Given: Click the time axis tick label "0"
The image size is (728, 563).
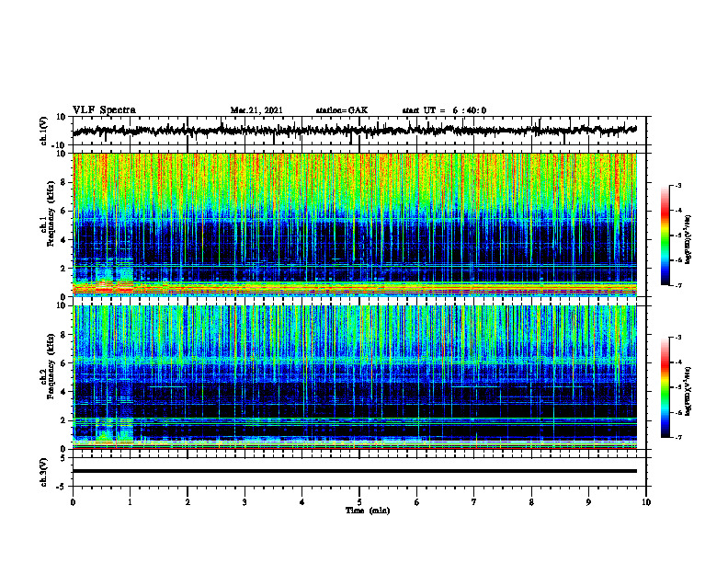Looking at the screenshot, I should pos(73,502).
